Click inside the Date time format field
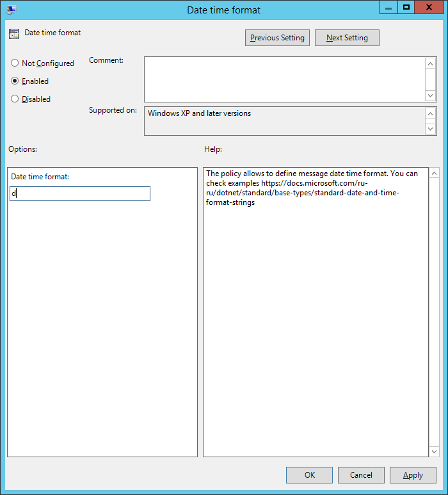Screen dimensions: 448x495 point(80,193)
